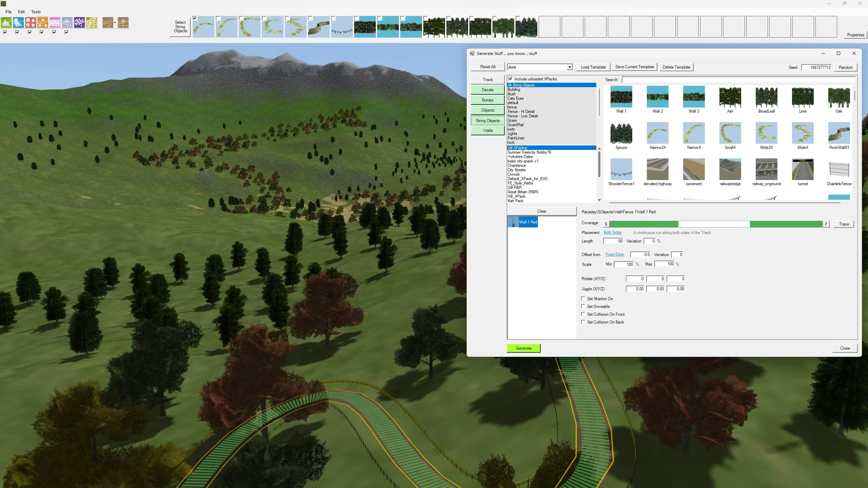Click the green Generate button
The width and height of the screenshot is (868, 488).
coord(523,348)
